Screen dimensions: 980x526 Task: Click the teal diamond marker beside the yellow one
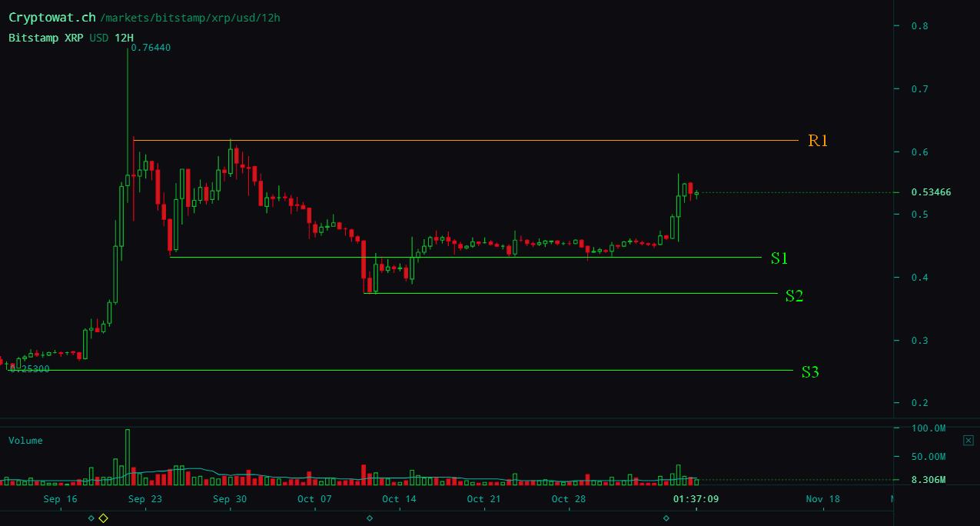click(x=91, y=518)
